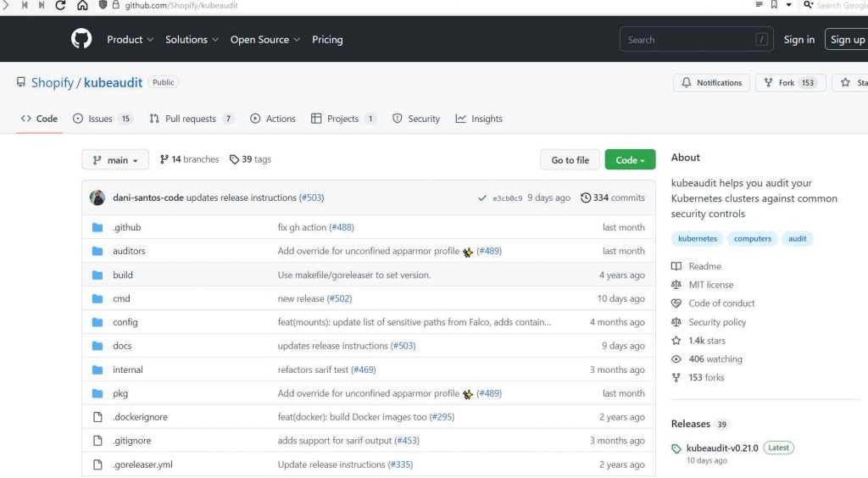868x478 pixels.
Task: Click the GitHub search input field
Action: [x=697, y=39]
